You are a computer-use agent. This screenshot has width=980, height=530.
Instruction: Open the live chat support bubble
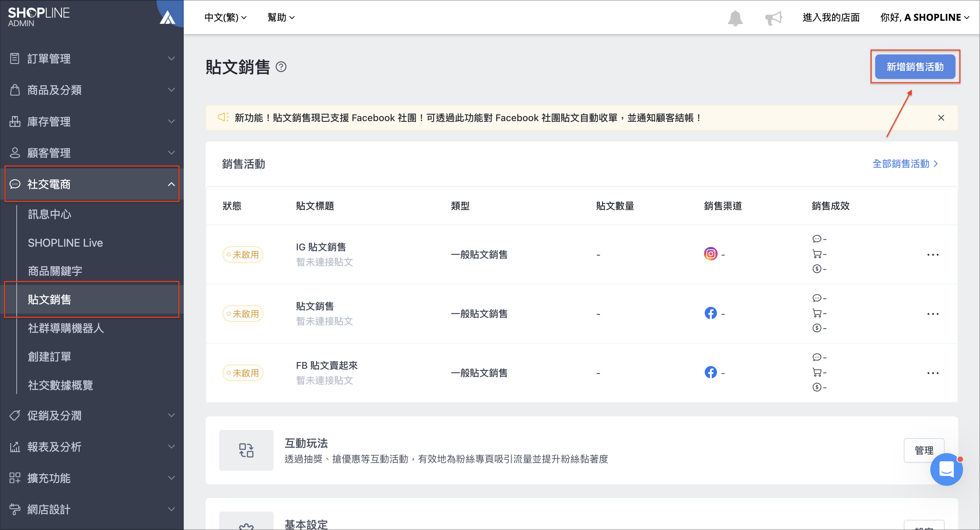pyautogui.click(x=946, y=469)
